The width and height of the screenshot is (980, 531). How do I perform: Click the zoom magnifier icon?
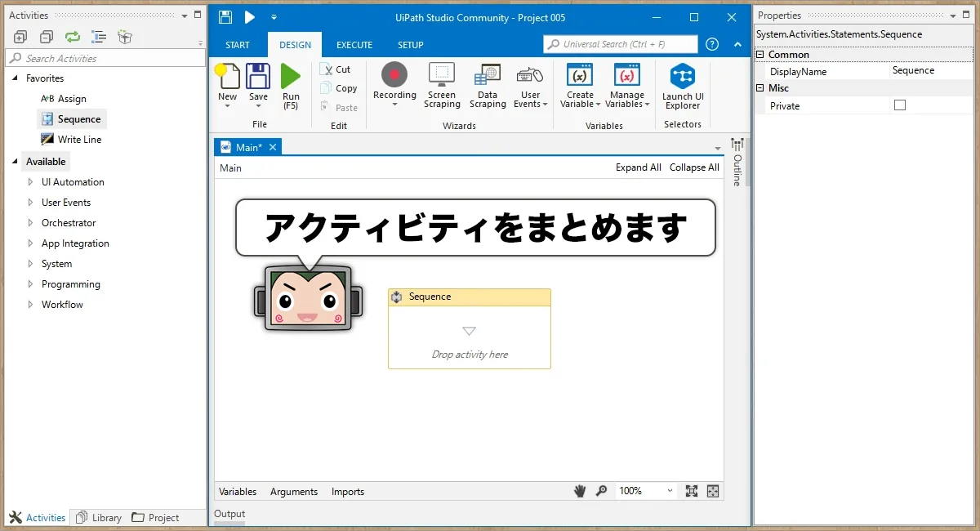602,491
